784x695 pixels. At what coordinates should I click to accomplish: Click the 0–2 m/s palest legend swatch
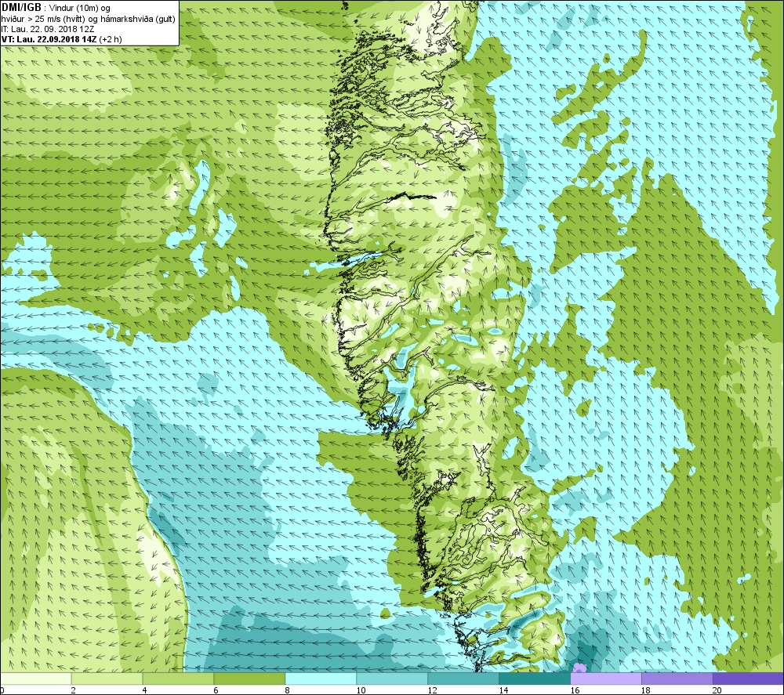[x=36, y=679]
